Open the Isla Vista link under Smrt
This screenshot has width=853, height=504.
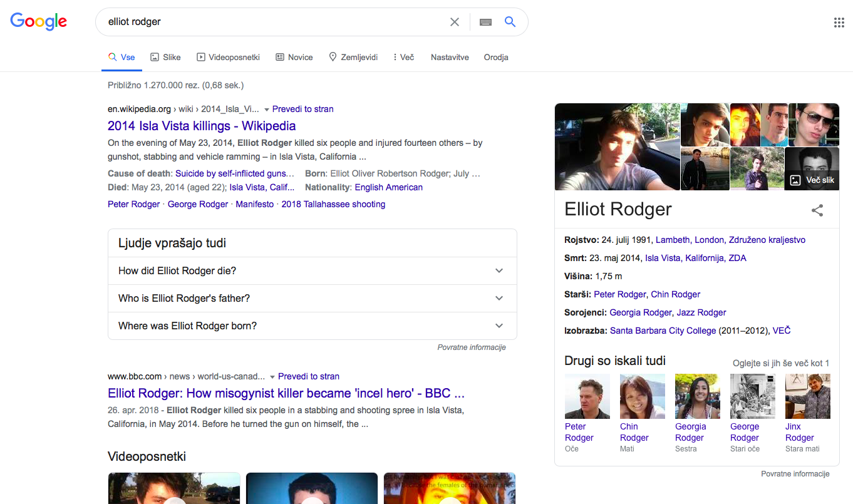tap(663, 258)
